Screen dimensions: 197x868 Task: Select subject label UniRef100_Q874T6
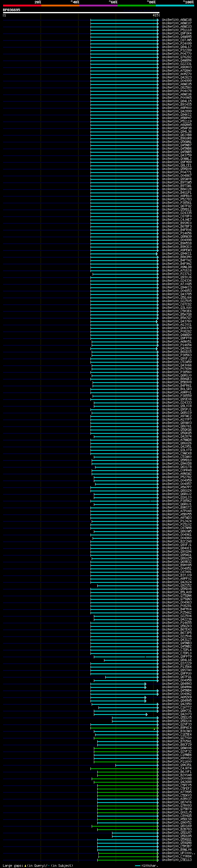(x=177, y=802)
